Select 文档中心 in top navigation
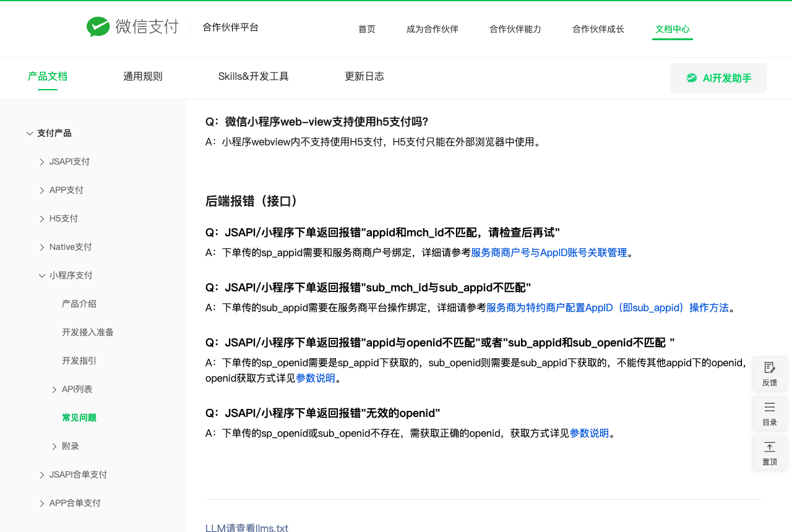The width and height of the screenshot is (792, 532). 673,29
